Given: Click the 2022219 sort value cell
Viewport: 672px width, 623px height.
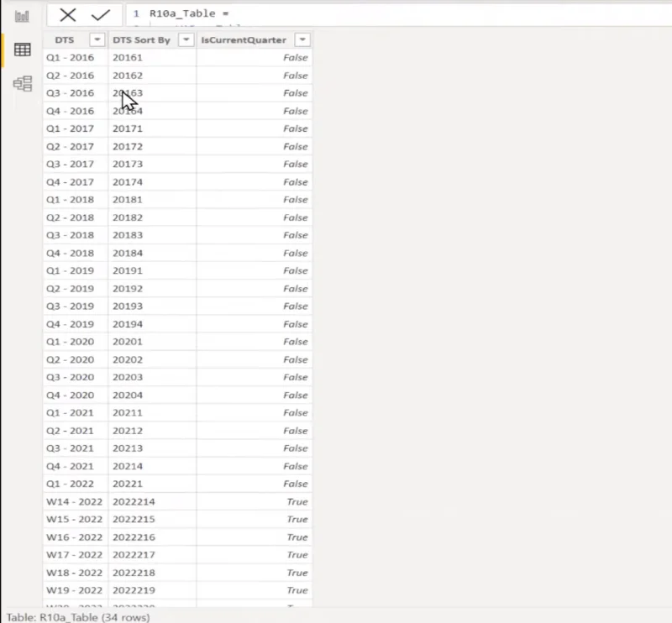Looking at the screenshot, I should pyautogui.click(x=153, y=591).
